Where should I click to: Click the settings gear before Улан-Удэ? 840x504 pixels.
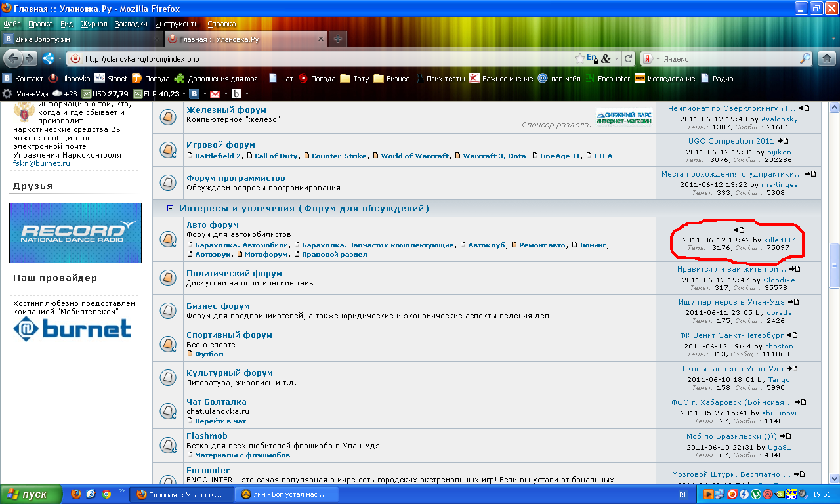(x=8, y=94)
